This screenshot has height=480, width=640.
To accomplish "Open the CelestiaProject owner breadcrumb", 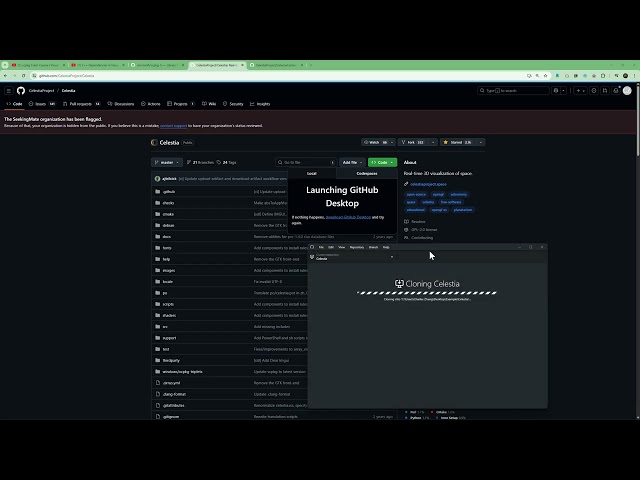I will (41, 91).
